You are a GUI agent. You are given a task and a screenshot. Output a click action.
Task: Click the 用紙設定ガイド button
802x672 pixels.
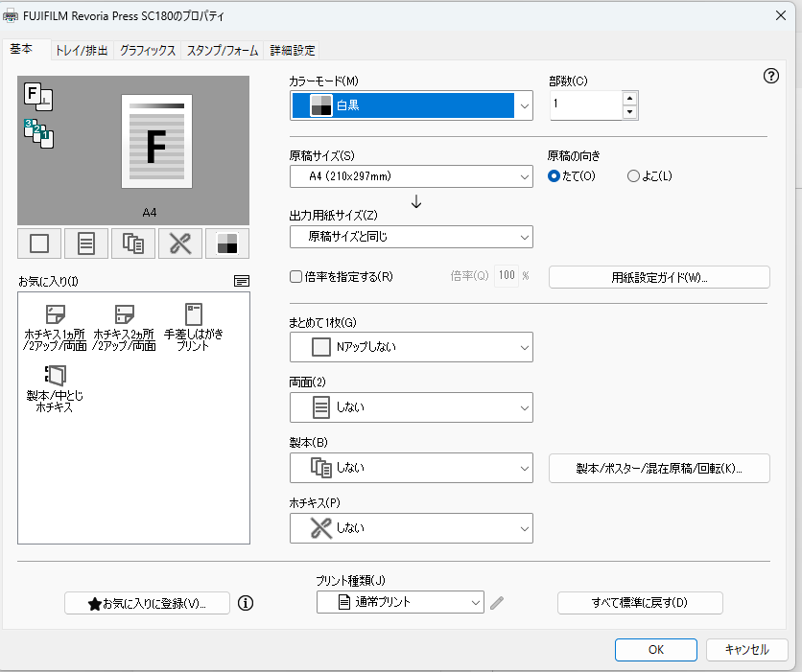(x=659, y=277)
